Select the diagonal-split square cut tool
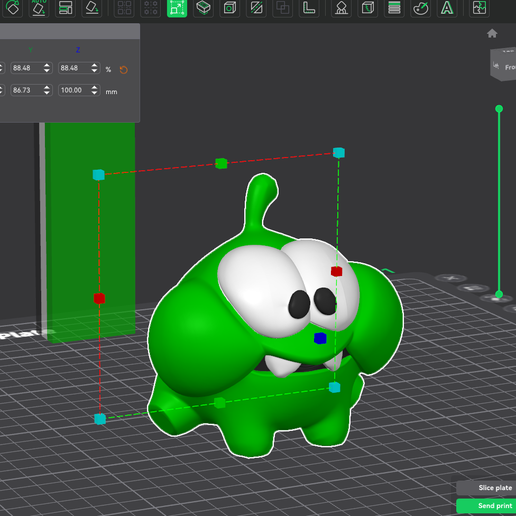The width and height of the screenshot is (516, 516). (256, 8)
